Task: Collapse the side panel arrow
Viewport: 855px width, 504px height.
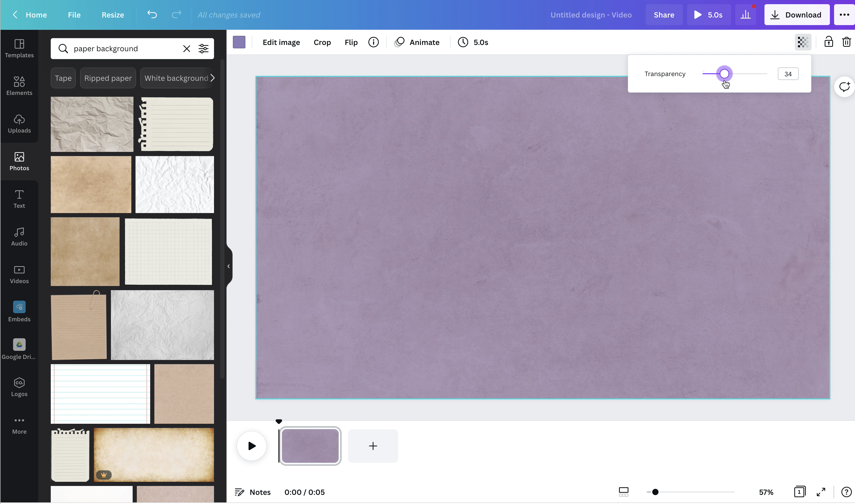Action: coord(229,266)
